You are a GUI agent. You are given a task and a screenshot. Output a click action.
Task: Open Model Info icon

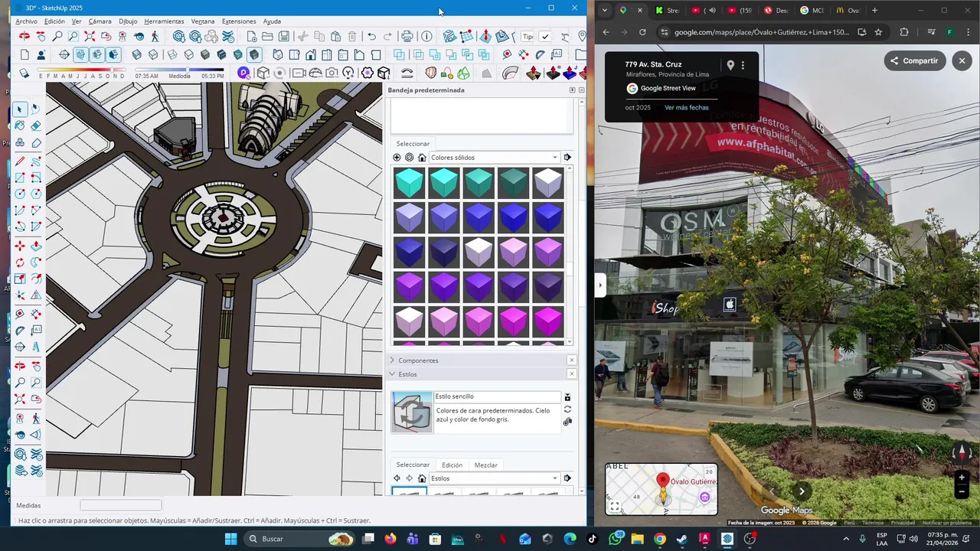coord(426,36)
